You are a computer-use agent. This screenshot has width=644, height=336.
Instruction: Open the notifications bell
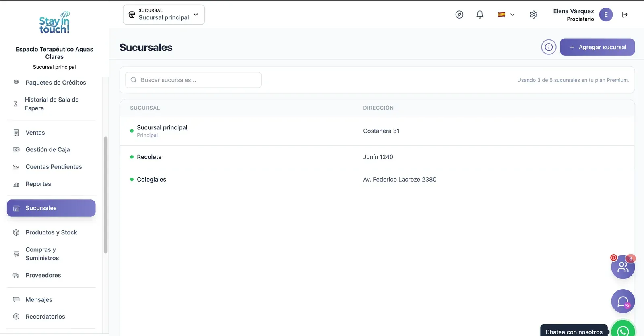click(480, 15)
